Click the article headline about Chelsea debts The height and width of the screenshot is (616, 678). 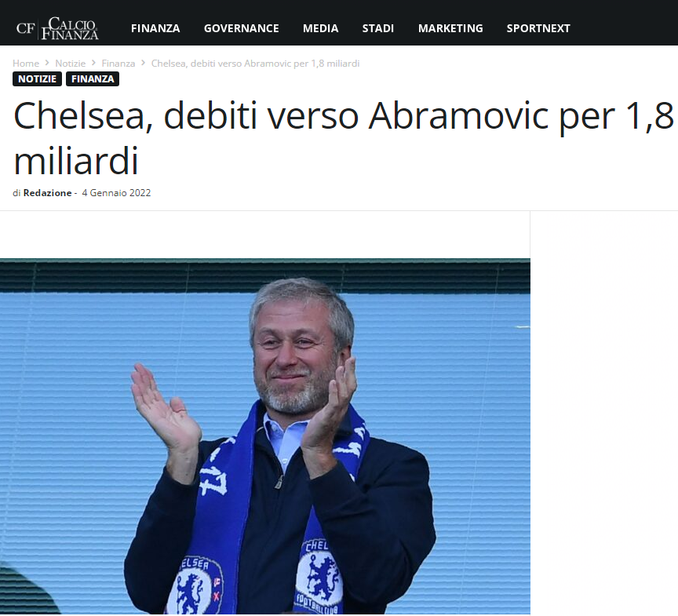tap(344, 138)
